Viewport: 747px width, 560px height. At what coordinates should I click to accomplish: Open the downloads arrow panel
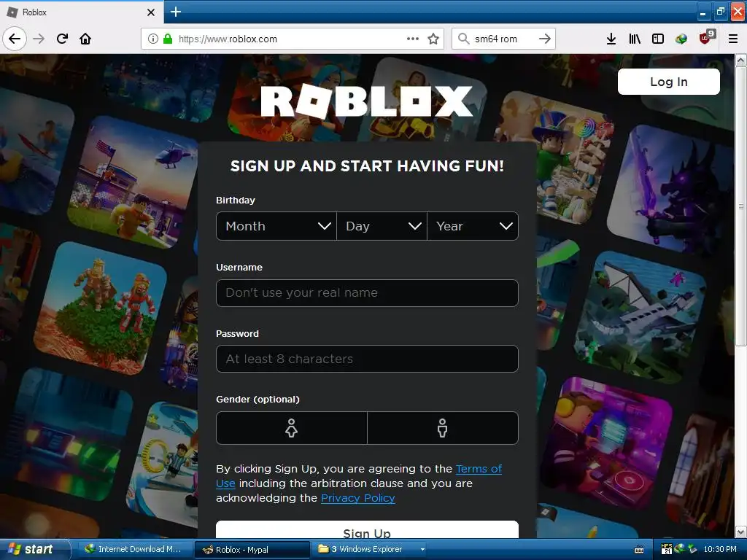pos(611,39)
